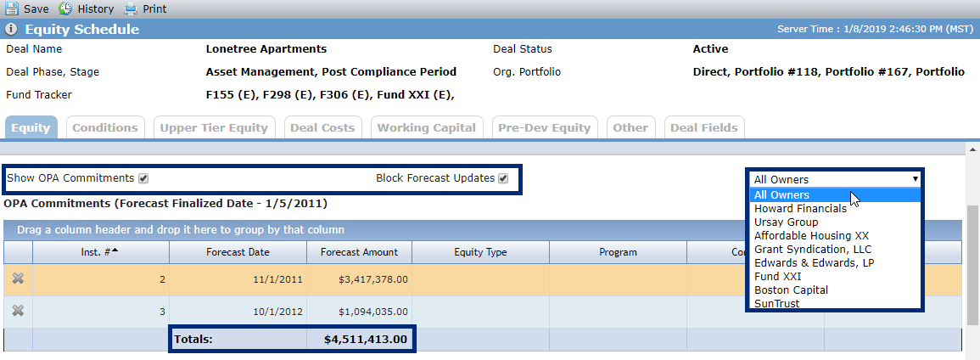Open the Deal Costs tab
Screen dimensions: 980x360
point(322,127)
